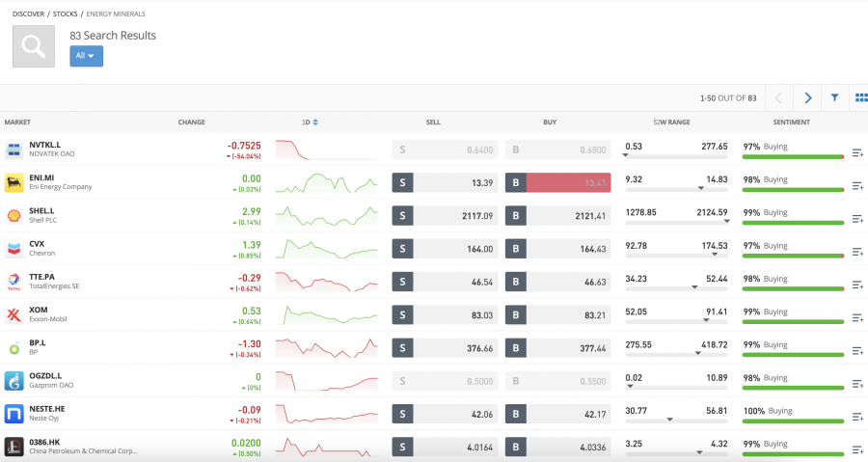Click the Chevron company logo

pyautogui.click(x=14, y=249)
